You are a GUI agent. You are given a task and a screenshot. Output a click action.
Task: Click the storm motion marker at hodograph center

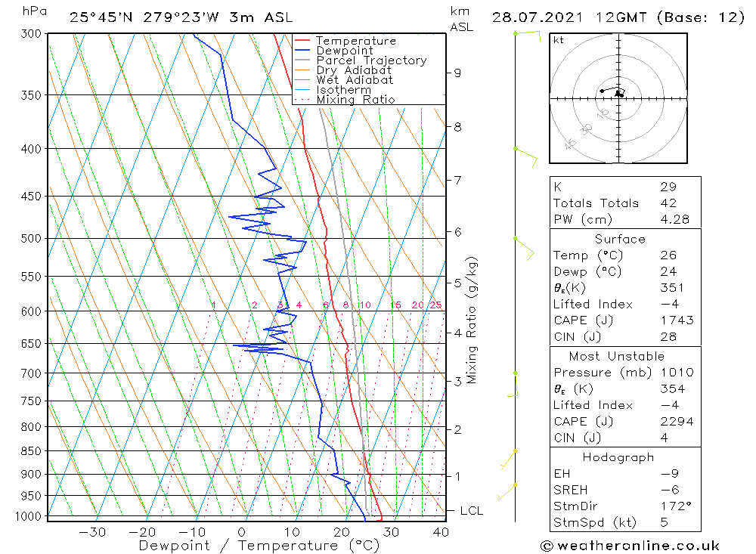pyautogui.click(x=618, y=94)
